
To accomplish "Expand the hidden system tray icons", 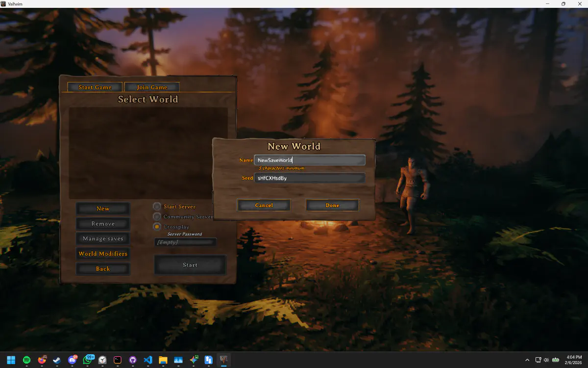I will [527, 360].
